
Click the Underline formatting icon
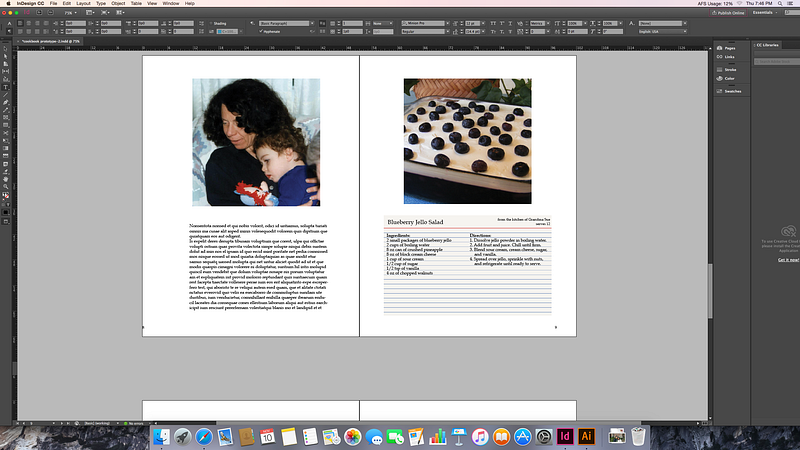click(510, 23)
